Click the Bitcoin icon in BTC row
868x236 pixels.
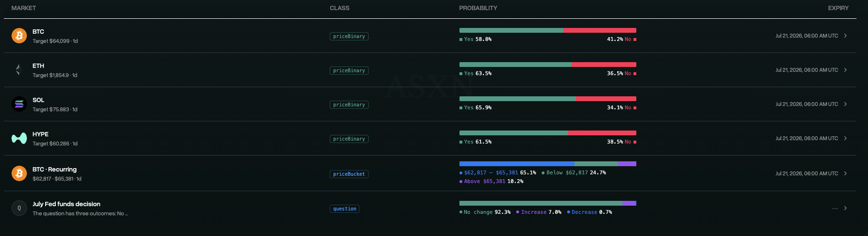coord(19,36)
